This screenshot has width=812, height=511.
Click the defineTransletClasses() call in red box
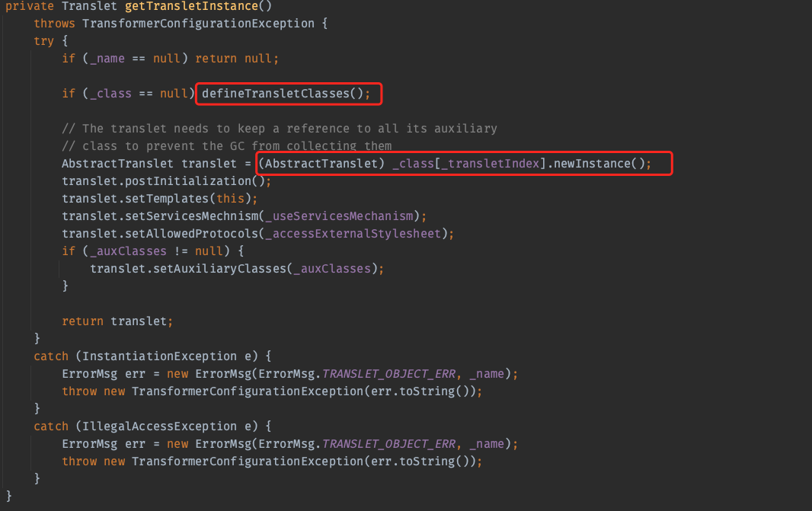[286, 94]
